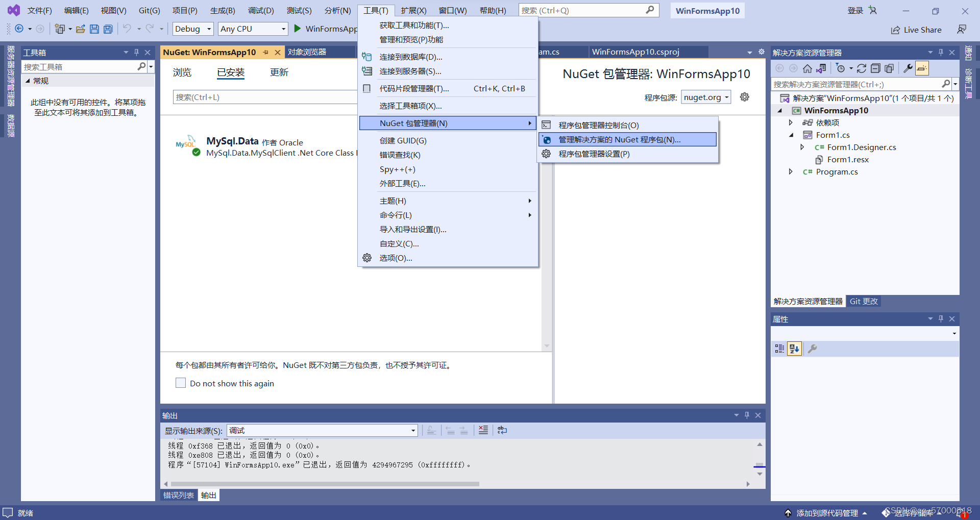Viewport: 980px width, 520px height.
Task: Open the output source dropdown showing 调试
Action: point(322,430)
